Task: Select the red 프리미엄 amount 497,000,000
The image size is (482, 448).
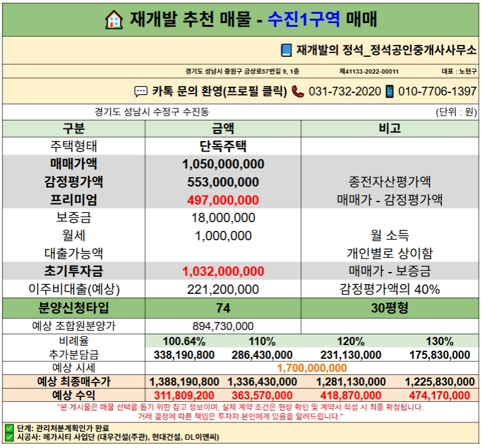Action: pos(223,200)
